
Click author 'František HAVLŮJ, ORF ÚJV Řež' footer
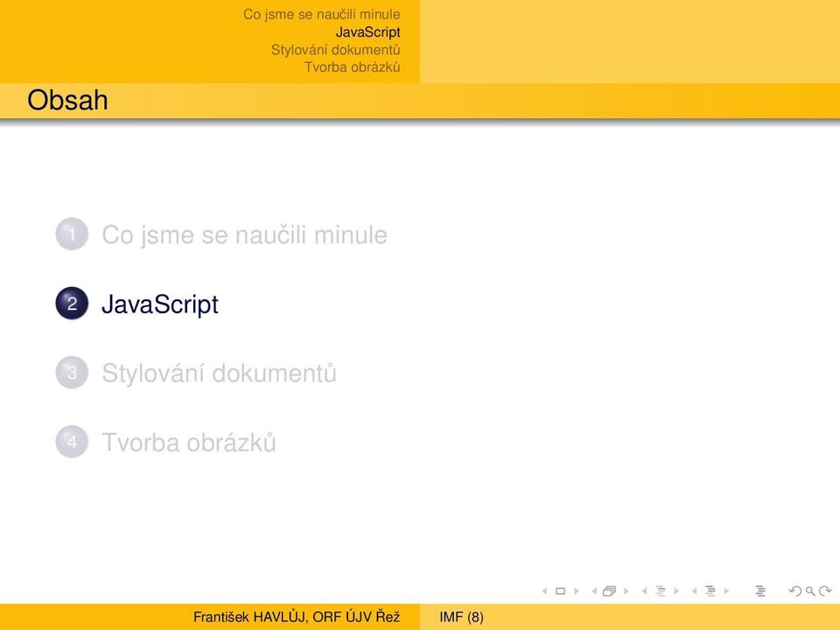pyautogui.click(x=297, y=617)
